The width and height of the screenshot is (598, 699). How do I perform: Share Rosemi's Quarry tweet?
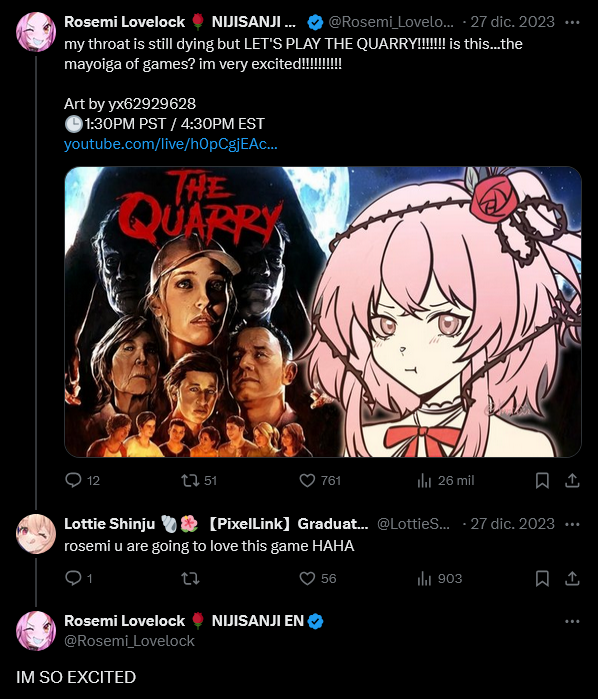click(x=572, y=480)
